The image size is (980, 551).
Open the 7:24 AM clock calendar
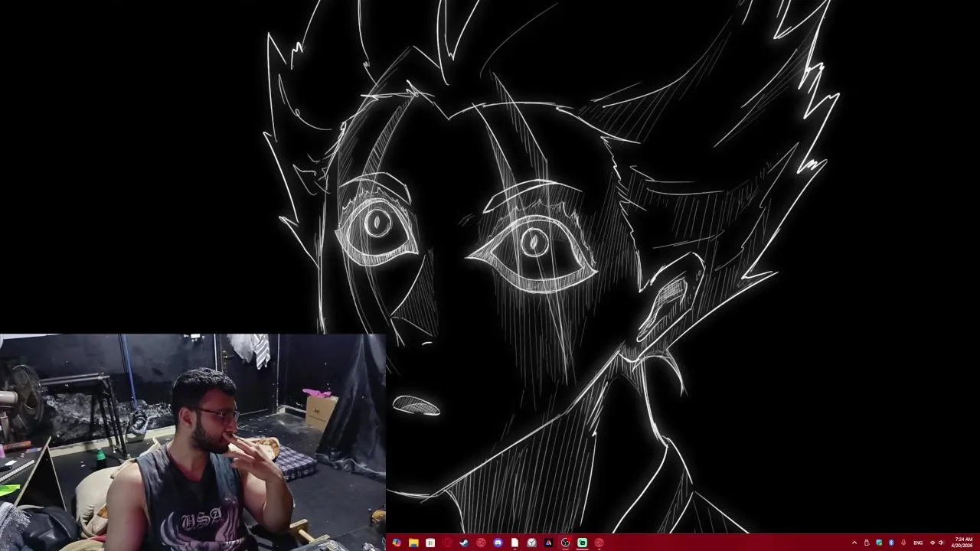962,543
